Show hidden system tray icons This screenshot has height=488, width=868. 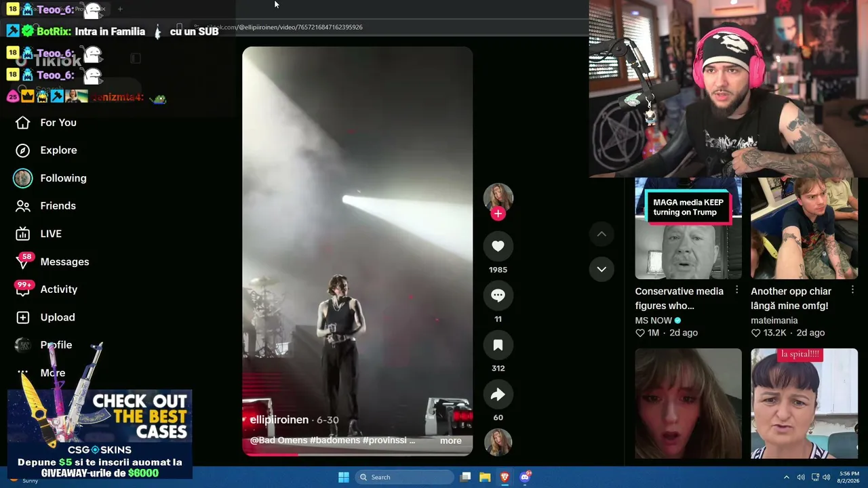tap(787, 477)
